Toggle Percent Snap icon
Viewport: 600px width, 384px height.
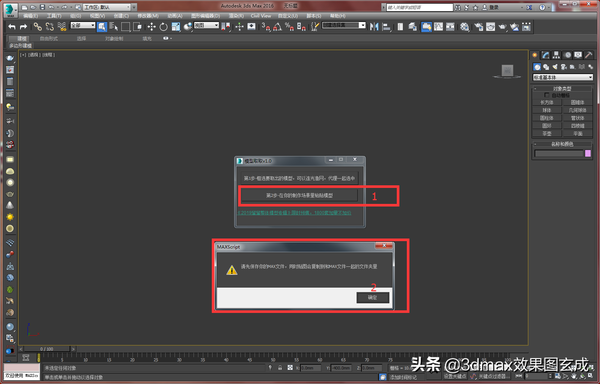[x=289, y=27]
